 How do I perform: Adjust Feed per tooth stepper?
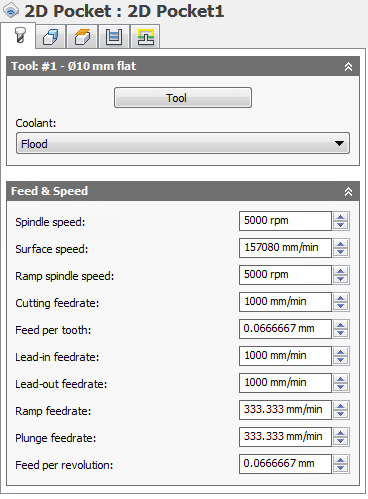[x=341, y=329]
